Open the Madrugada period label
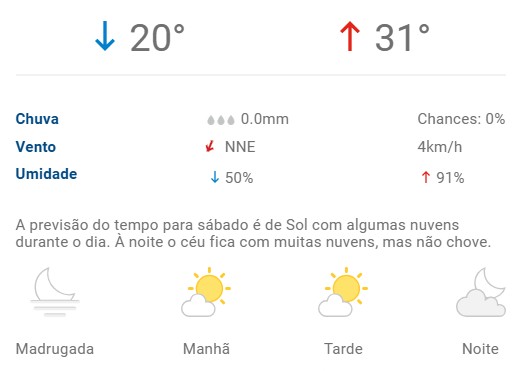This screenshot has height=371, width=521. (x=55, y=349)
